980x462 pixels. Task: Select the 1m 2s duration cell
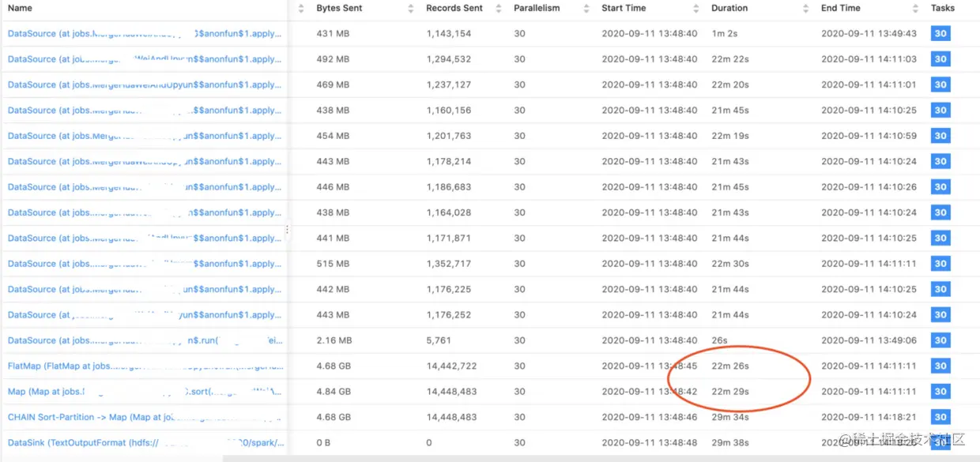tap(726, 34)
